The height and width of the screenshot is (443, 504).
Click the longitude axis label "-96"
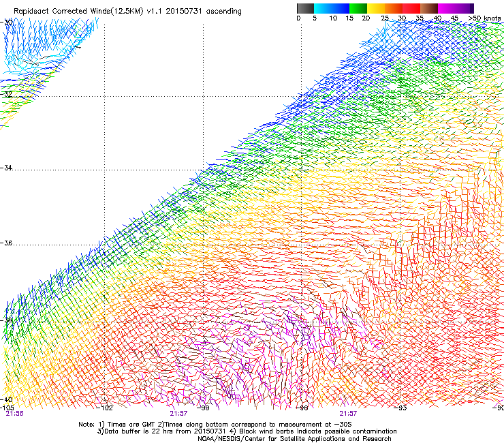click(x=302, y=408)
